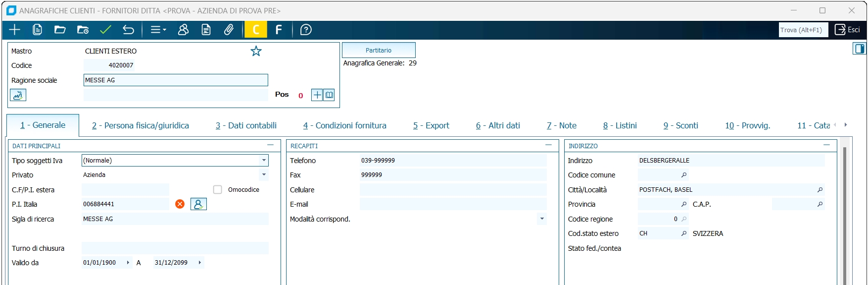
Task: Search C.A.P. with magnifier icon
Action: pos(820,204)
